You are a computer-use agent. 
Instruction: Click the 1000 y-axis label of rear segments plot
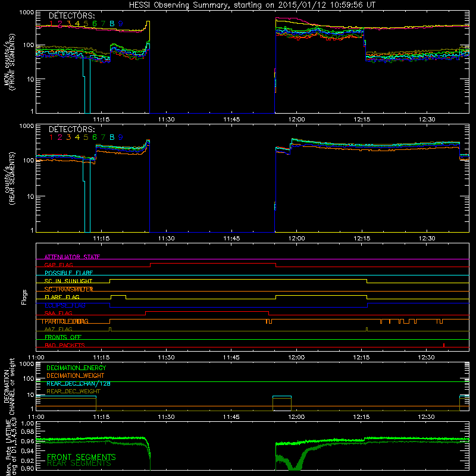(26, 126)
